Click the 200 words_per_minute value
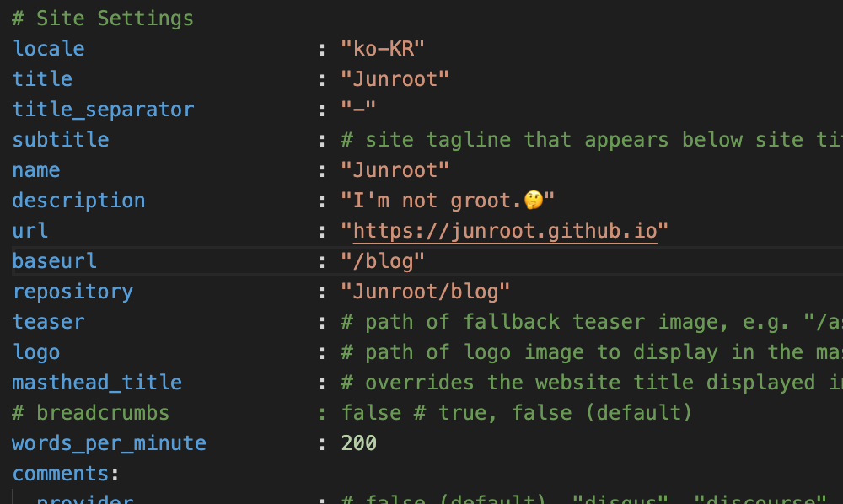 [359, 443]
